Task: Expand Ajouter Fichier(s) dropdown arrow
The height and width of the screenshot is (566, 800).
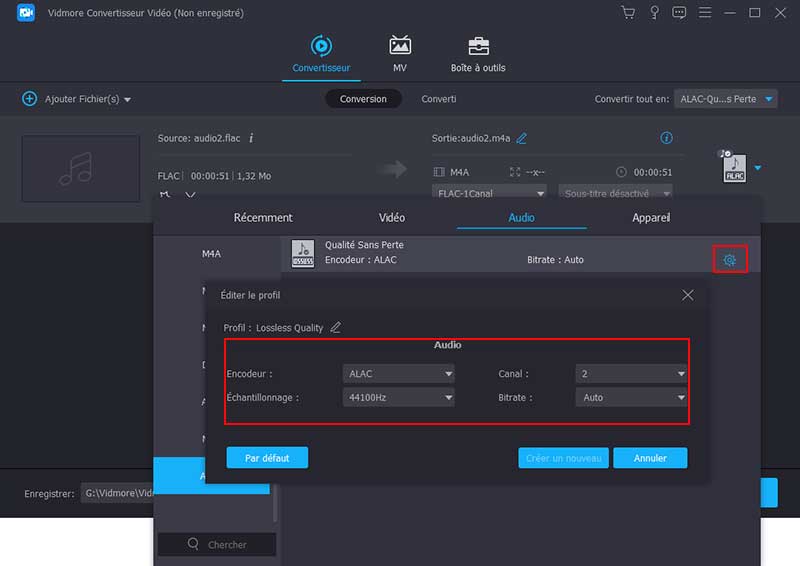Action: pyautogui.click(x=128, y=100)
